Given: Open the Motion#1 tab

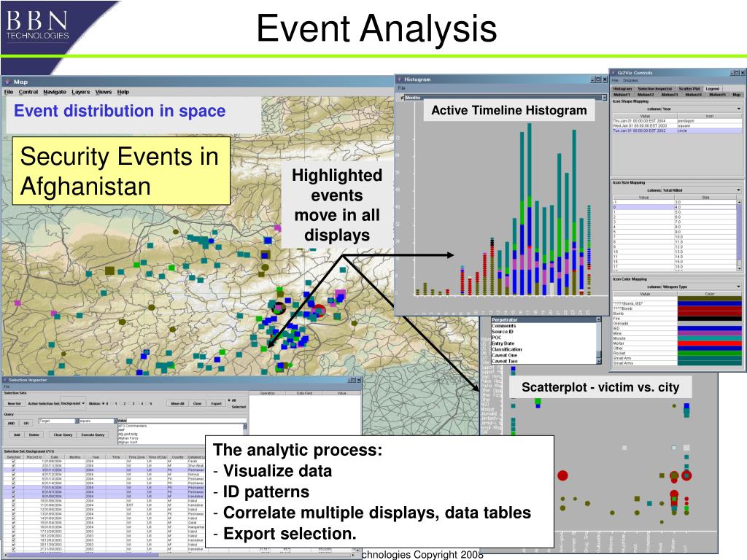Looking at the screenshot, I should [x=622, y=95].
